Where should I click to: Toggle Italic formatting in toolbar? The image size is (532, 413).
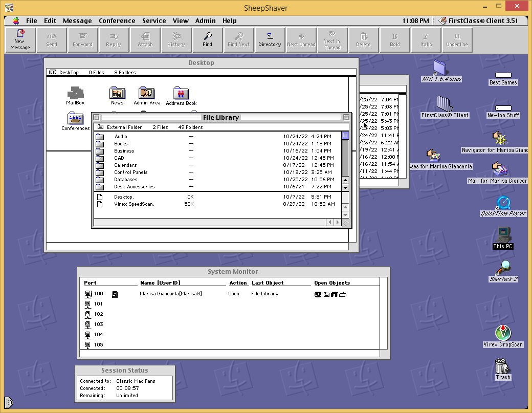click(x=426, y=40)
